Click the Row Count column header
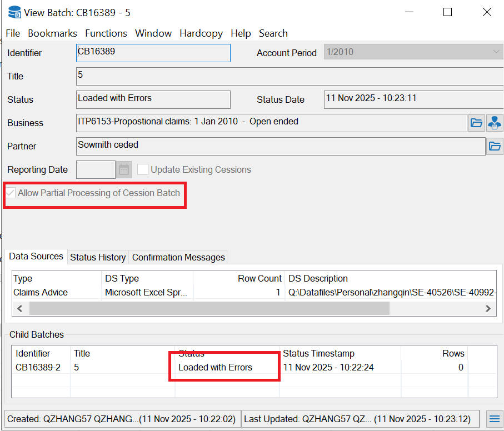This screenshot has height=431, width=504. pos(260,278)
